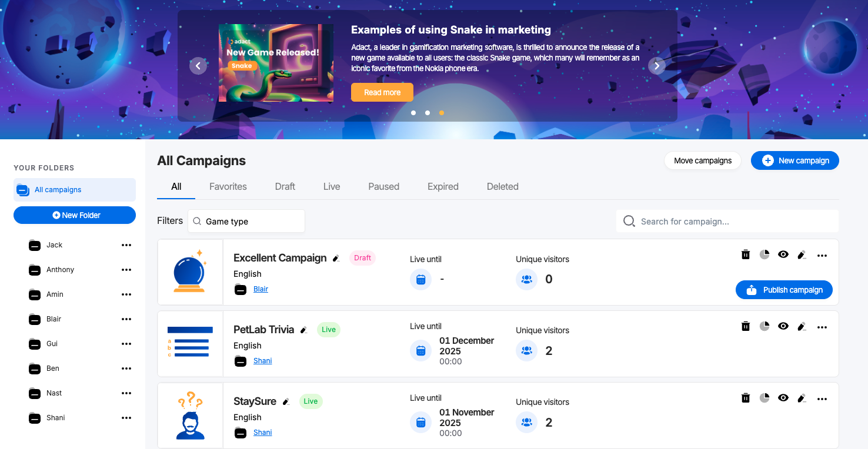Preview Excellent Campaign with eye icon
The height and width of the screenshot is (449, 868).
click(783, 254)
